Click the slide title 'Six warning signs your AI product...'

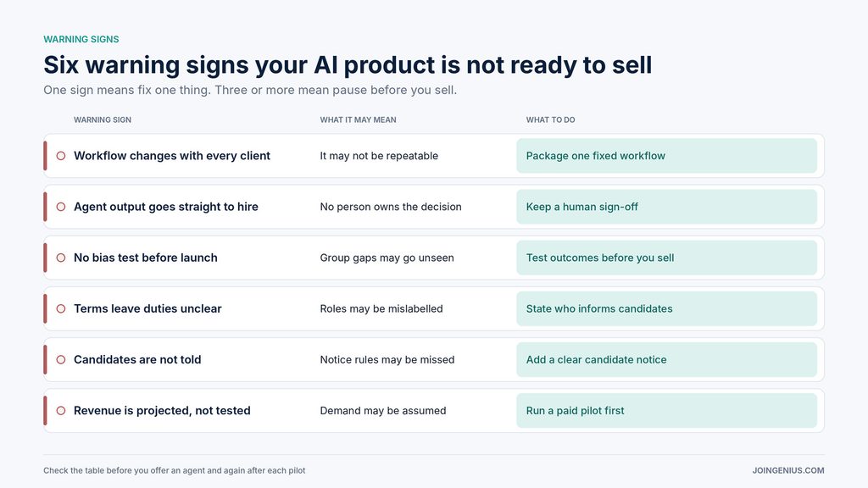(x=348, y=64)
